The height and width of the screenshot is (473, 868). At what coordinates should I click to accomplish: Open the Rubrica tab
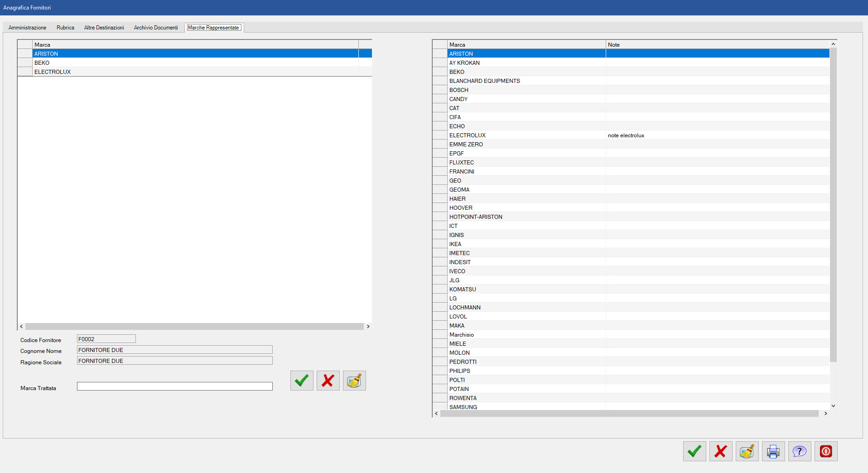click(65, 28)
